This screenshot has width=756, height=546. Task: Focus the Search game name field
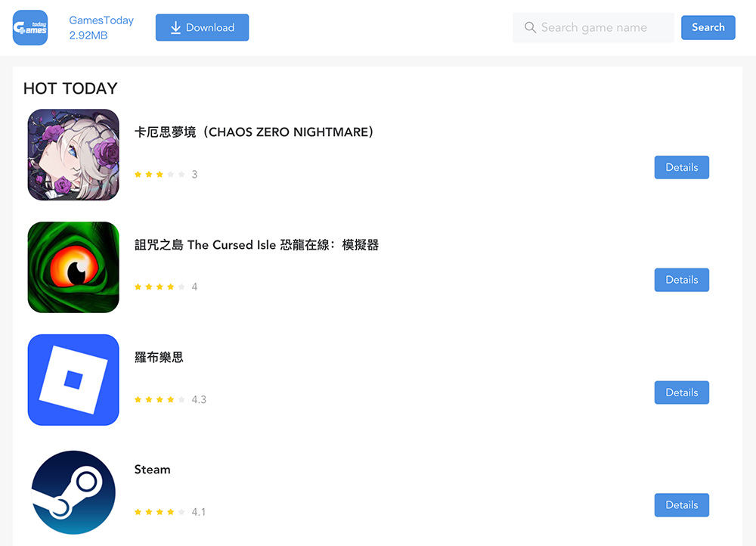[593, 27]
